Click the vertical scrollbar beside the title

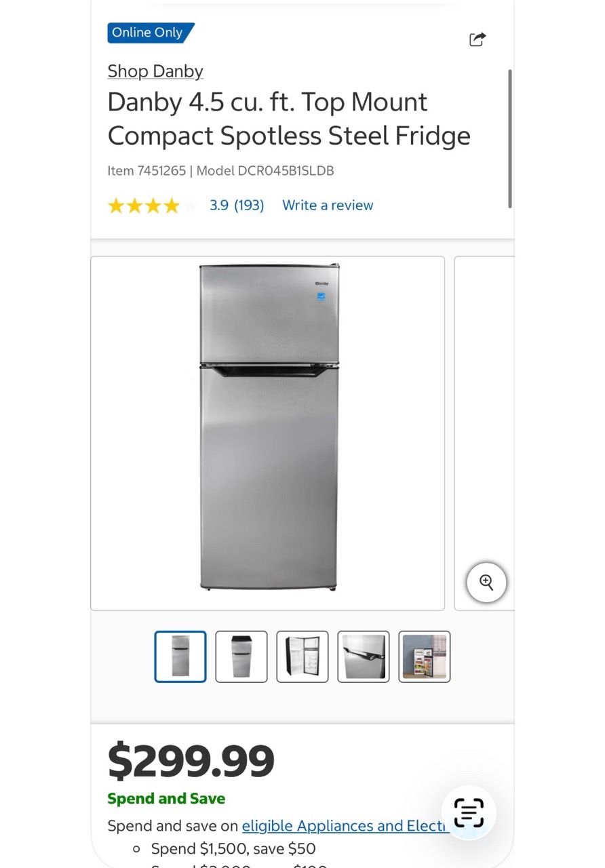(509, 138)
